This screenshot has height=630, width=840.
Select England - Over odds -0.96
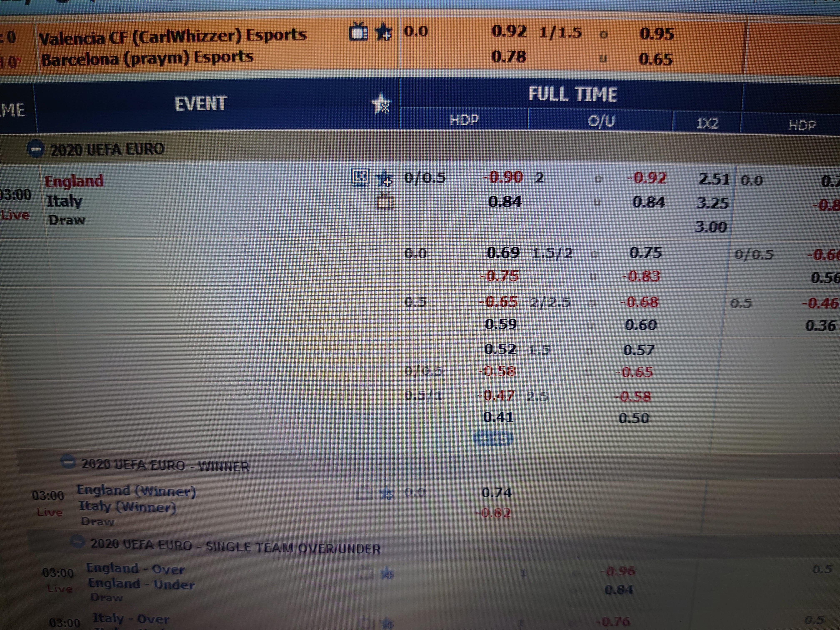point(617,571)
